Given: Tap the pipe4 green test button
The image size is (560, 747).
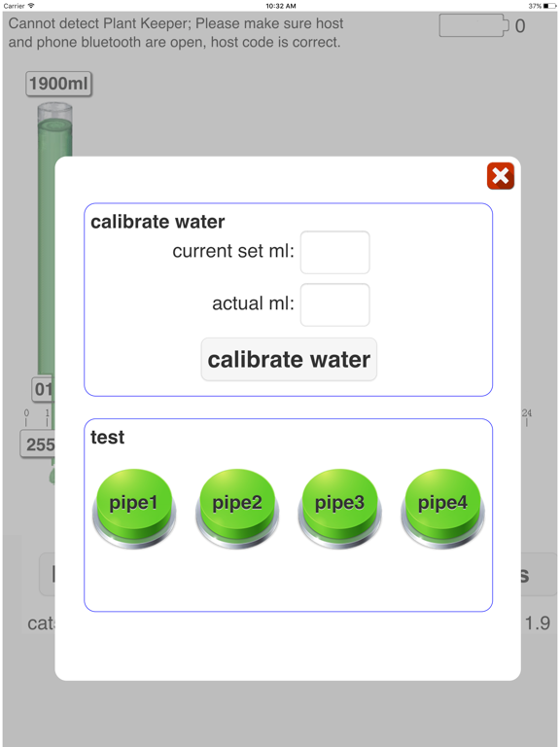Looking at the screenshot, I should tap(442, 509).
